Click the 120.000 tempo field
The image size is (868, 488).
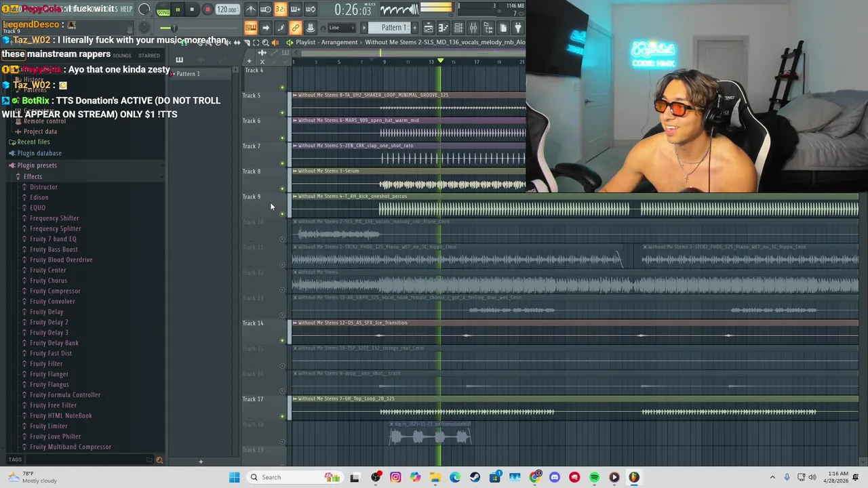(x=227, y=9)
